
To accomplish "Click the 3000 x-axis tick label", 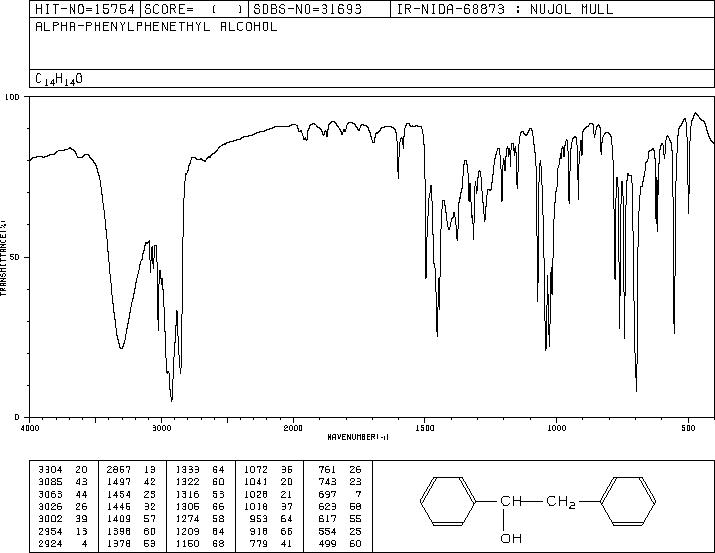I will [161, 428].
